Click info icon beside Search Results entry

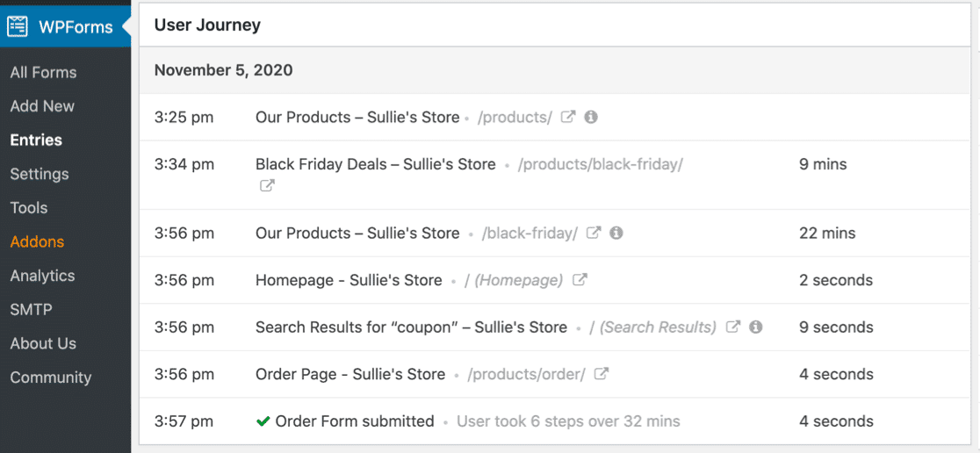(756, 327)
